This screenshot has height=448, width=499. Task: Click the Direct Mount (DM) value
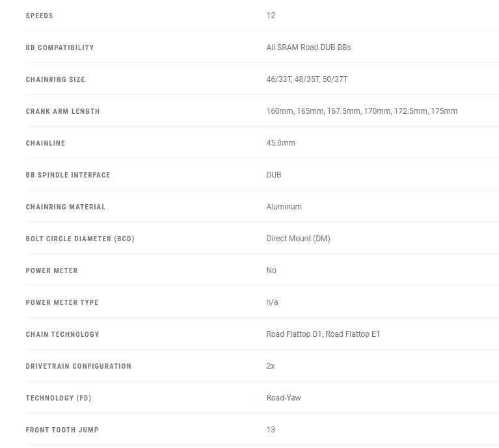(x=298, y=239)
